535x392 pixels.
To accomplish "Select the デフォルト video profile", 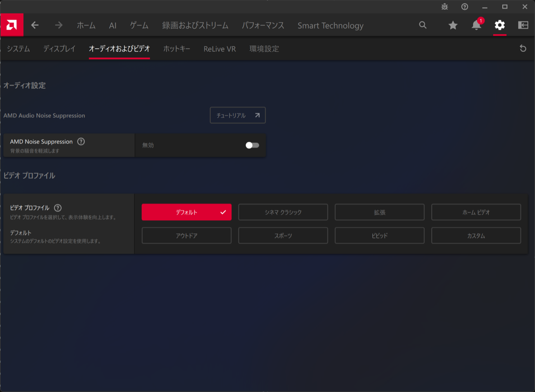I will point(187,212).
